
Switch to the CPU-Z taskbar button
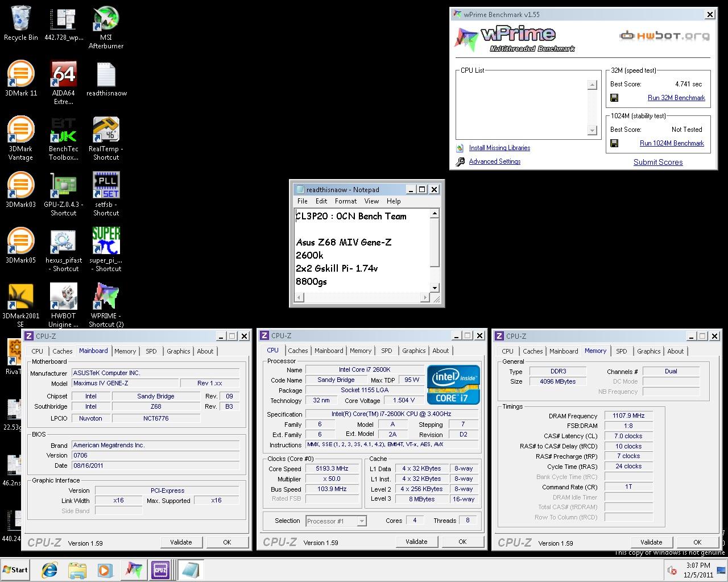[x=160, y=569]
